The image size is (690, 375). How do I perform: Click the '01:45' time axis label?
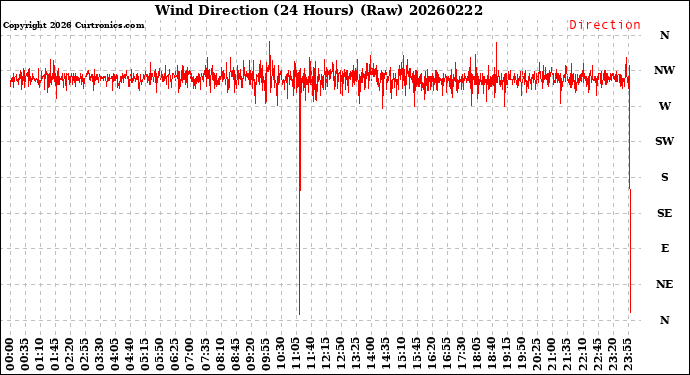click(55, 355)
